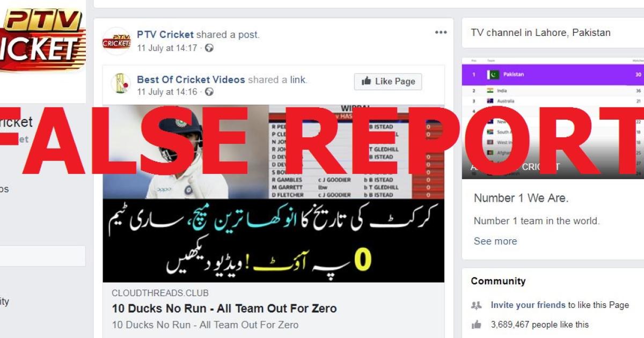The height and width of the screenshot is (338, 644).
Task: Click the Best Of Cricket Videos avatar
Action: 121,83
